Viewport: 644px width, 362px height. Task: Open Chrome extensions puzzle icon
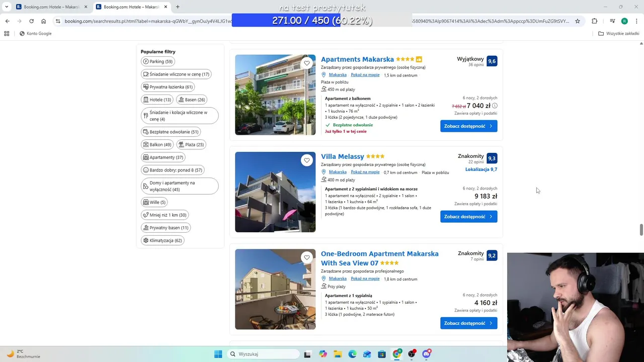[x=595, y=21]
